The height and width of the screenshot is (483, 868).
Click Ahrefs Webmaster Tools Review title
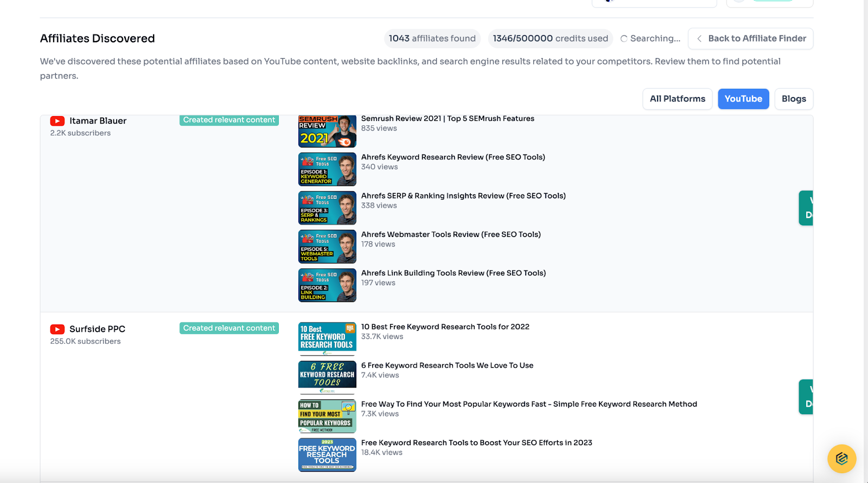click(451, 235)
